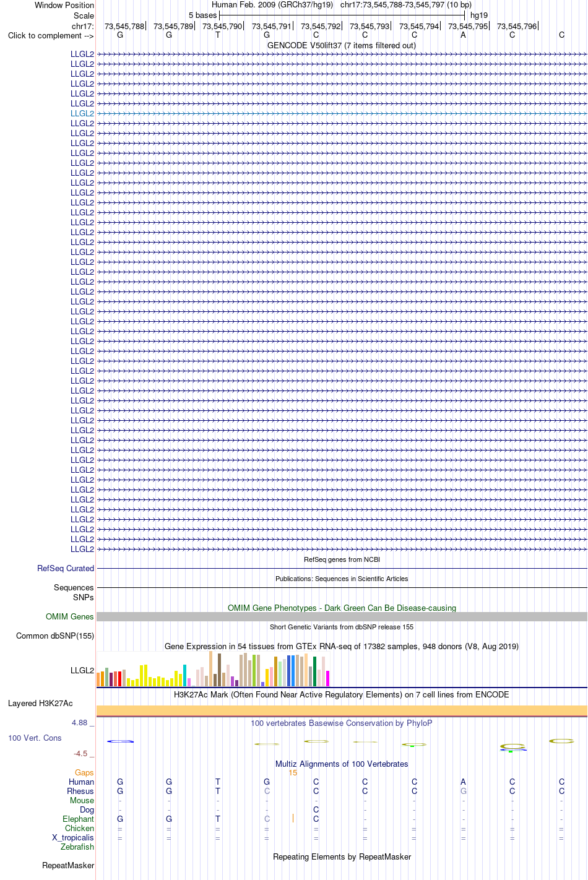Click the 'Click to complement -->' label
Image resolution: width=588 pixels, height=880 pixels.
[x=51, y=35]
